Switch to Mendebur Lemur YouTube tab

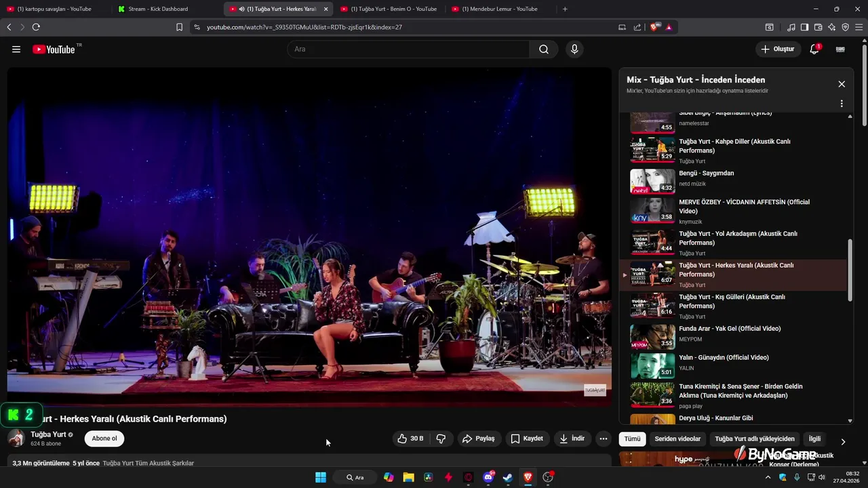500,9
